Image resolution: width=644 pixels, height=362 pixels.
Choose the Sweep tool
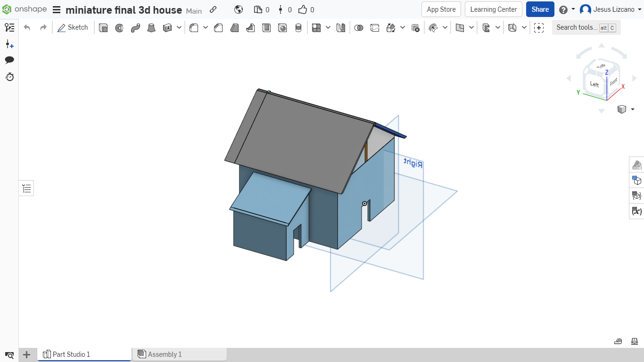pyautogui.click(x=135, y=28)
